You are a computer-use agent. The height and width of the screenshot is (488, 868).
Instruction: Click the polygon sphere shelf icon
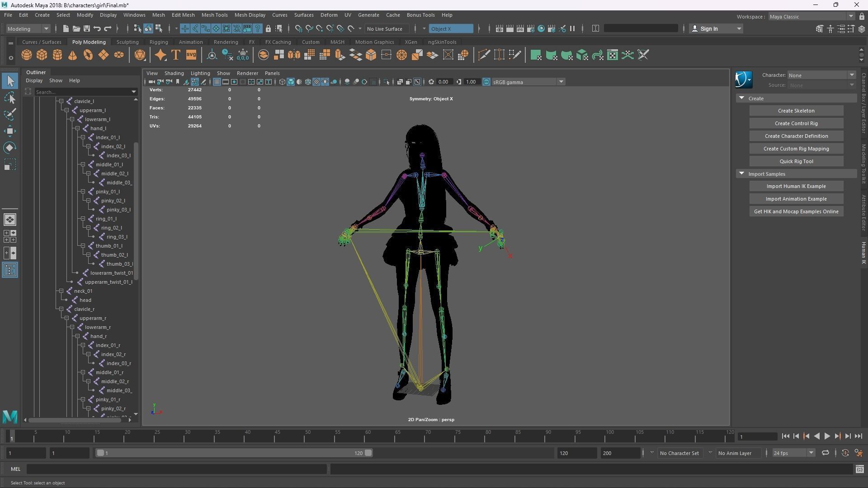[27, 55]
